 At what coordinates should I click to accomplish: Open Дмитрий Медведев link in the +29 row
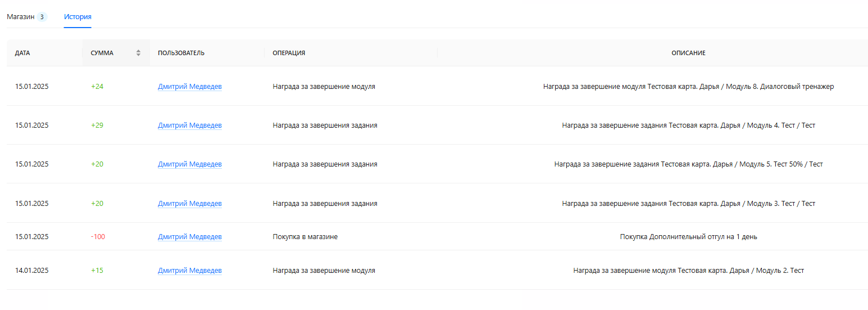tap(190, 125)
